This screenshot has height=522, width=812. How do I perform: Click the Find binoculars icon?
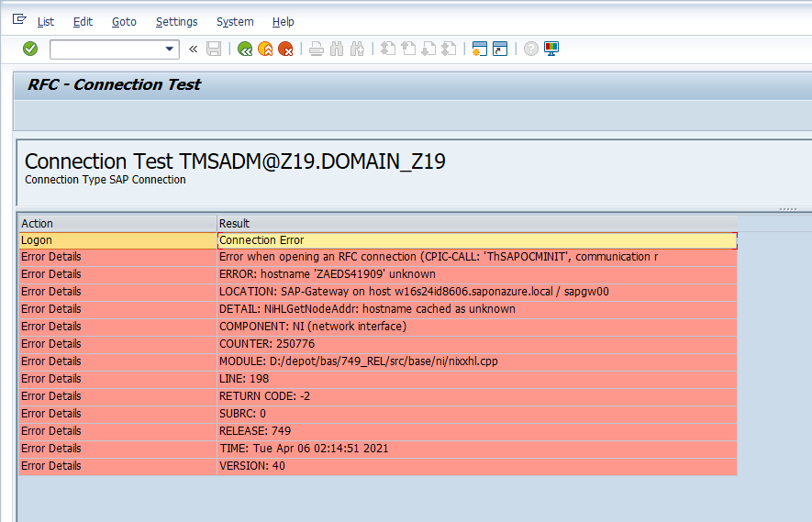pos(337,49)
